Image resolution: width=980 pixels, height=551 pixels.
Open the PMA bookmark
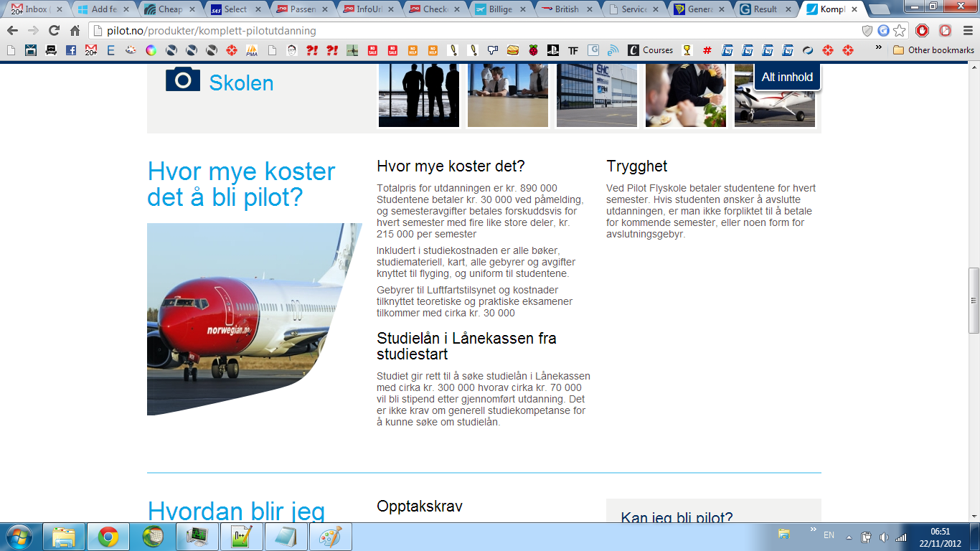pos(252,50)
